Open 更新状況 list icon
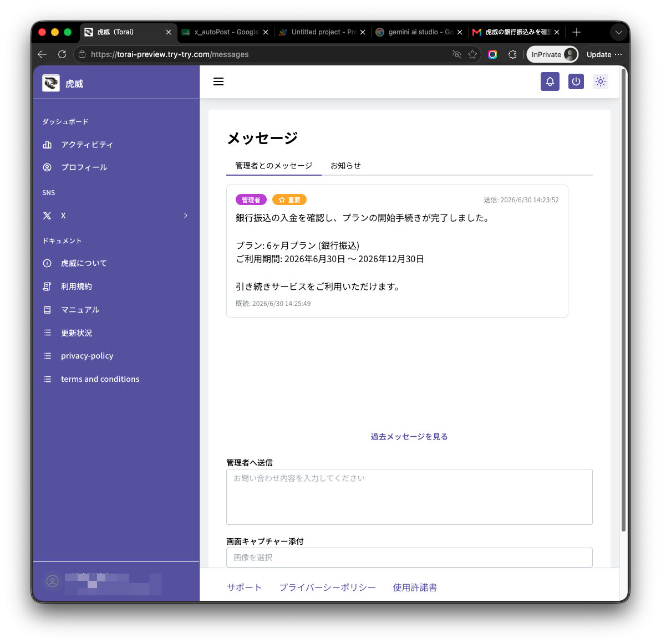Screen dimensions: 661x644 47,333
